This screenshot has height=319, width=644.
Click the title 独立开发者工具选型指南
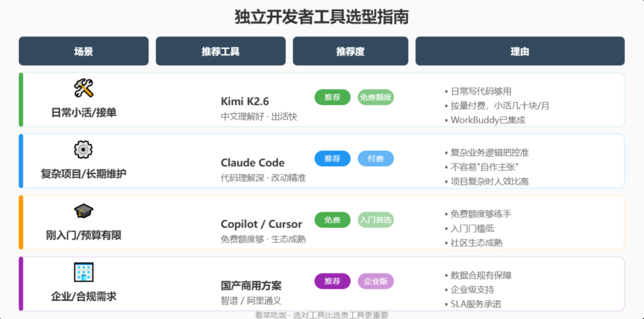(x=321, y=18)
